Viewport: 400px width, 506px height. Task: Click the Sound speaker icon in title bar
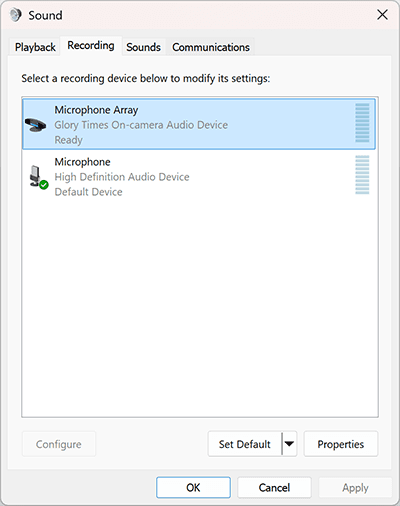15,15
